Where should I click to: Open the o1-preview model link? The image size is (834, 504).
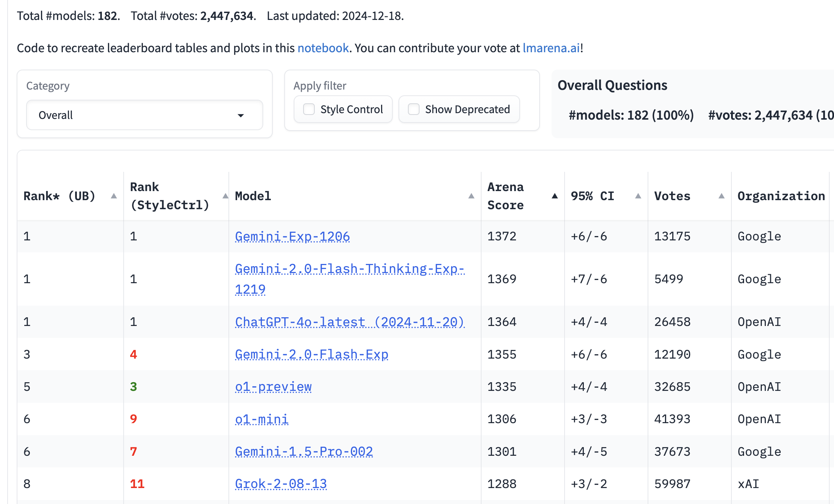pyautogui.click(x=273, y=387)
